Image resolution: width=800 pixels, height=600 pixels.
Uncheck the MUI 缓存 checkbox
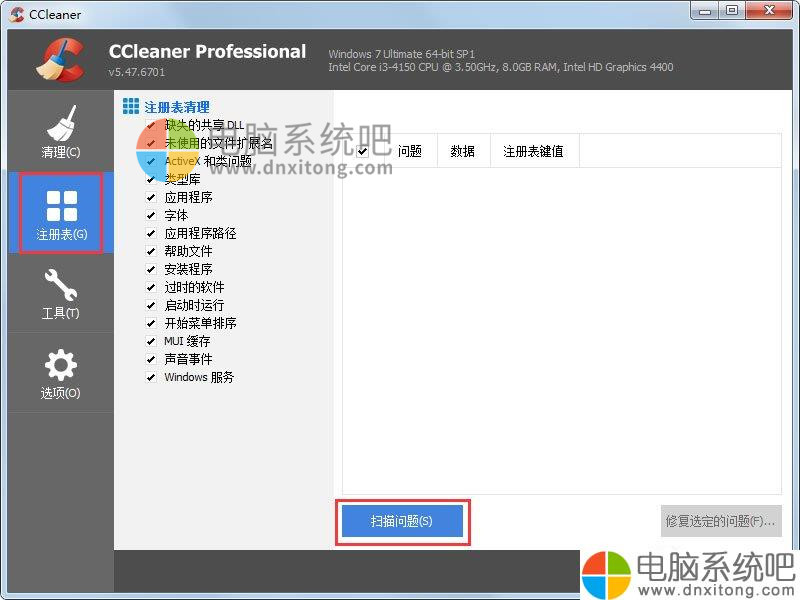(x=151, y=341)
